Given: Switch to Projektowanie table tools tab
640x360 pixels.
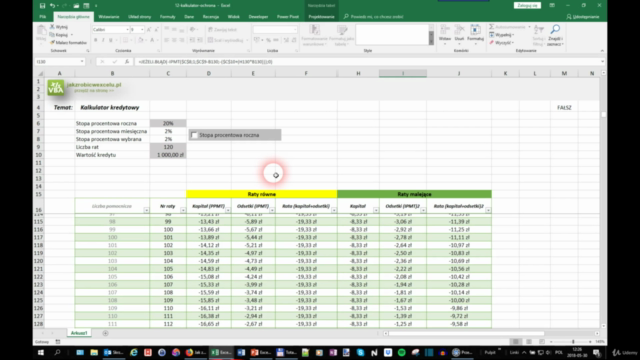Looking at the screenshot, I should coord(321,17).
